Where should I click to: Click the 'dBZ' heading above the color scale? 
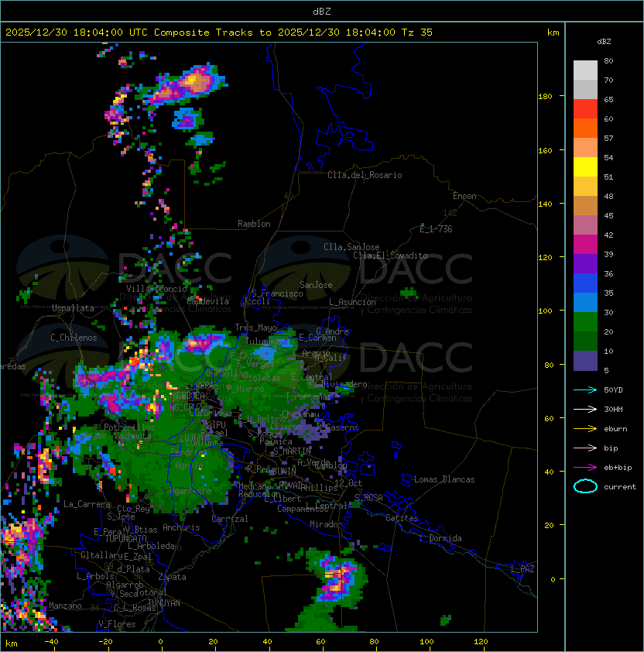(604, 42)
